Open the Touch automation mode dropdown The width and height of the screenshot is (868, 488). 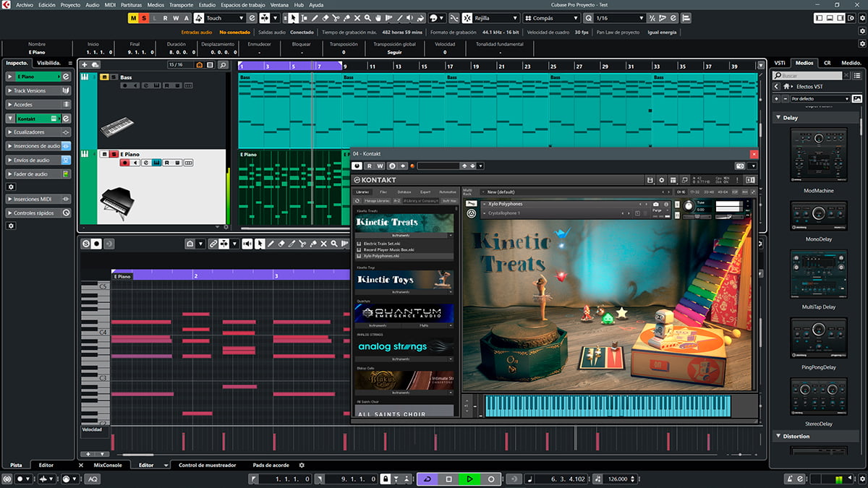[225, 18]
